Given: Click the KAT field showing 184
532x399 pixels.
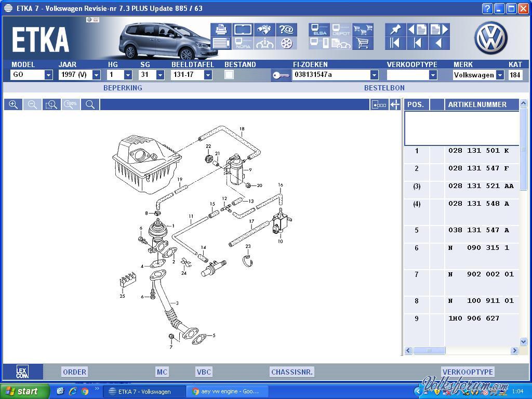Looking at the screenshot, I should [515, 75].
